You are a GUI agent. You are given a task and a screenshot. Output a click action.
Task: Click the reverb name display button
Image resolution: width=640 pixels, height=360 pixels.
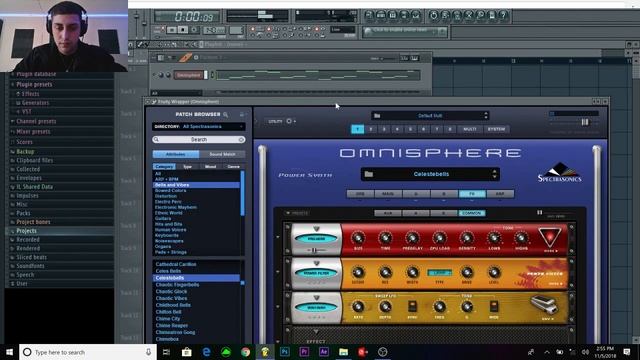click(316, 238)
